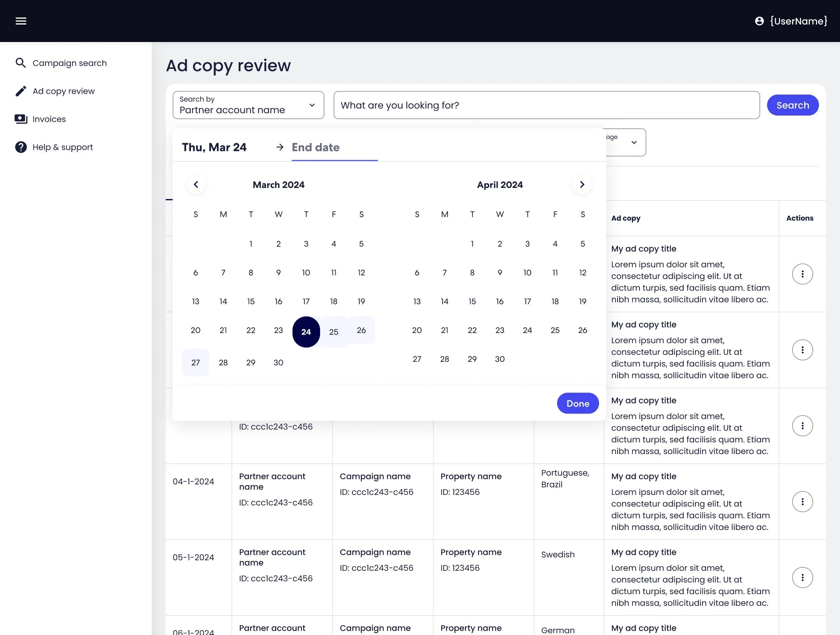The width and height of the screenshot is (840, 635).
Task: Click the German language cell
Action: tap(558, 630)
